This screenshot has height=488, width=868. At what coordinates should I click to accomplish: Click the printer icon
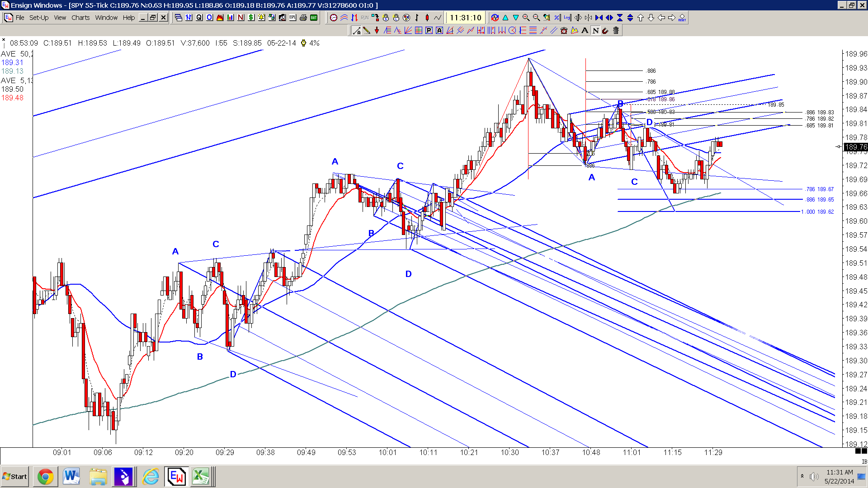click(x=303, y=18)
